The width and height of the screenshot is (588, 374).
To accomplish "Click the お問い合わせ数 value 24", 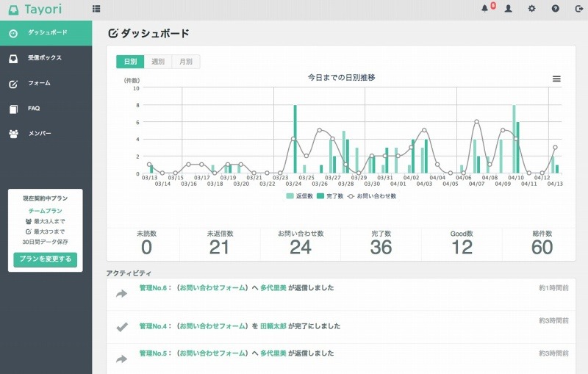I will [x=301, y=248].
